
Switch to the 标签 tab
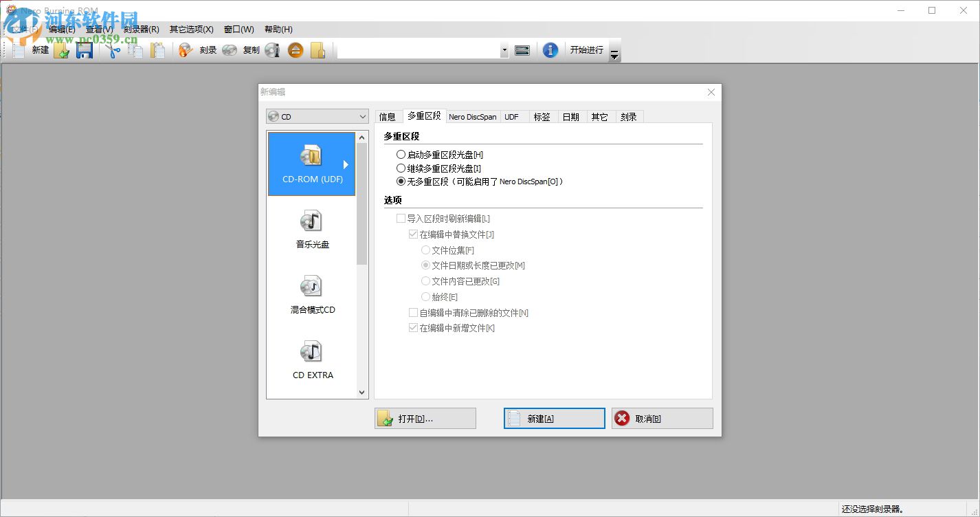(542, 117)
